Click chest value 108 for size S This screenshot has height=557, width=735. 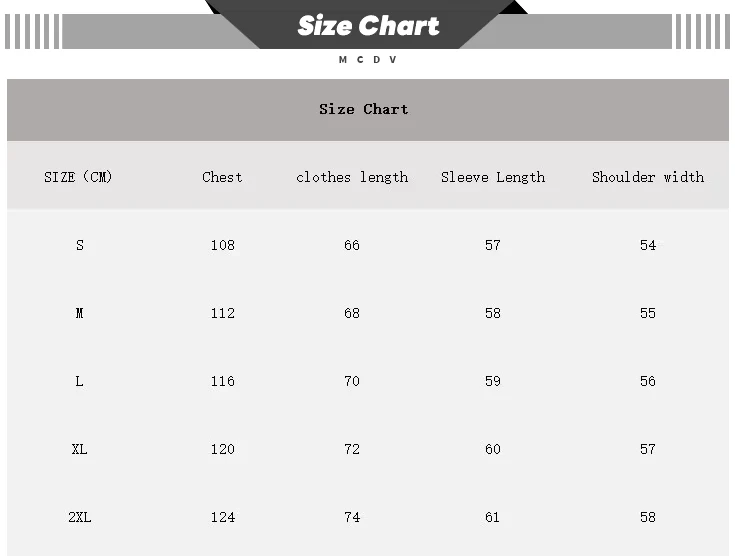[223, 245]
